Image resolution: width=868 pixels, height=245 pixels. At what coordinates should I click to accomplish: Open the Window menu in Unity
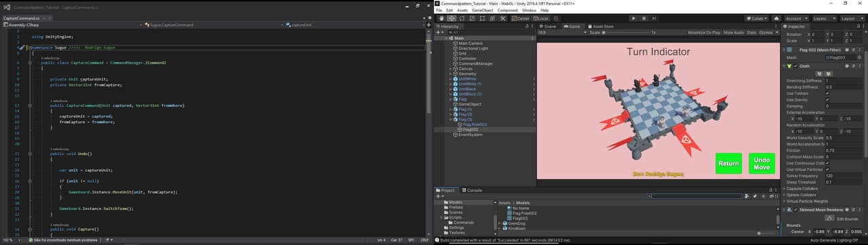[530, 10]
